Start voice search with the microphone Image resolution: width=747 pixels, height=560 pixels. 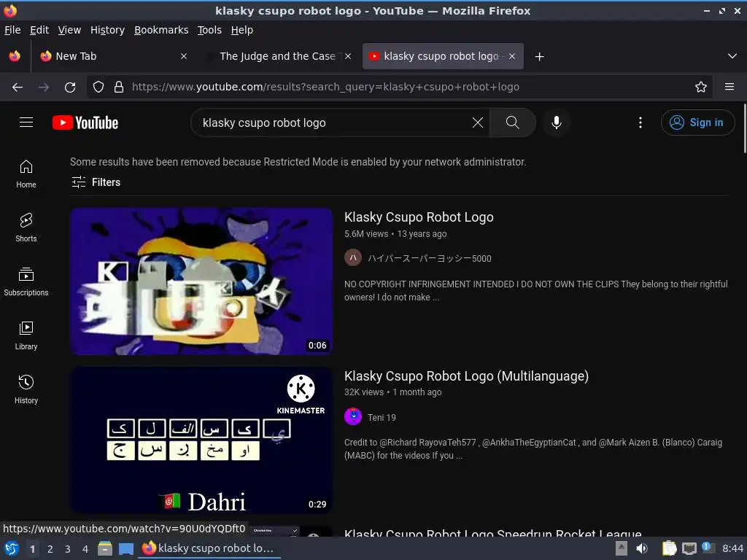pos(556,122)
